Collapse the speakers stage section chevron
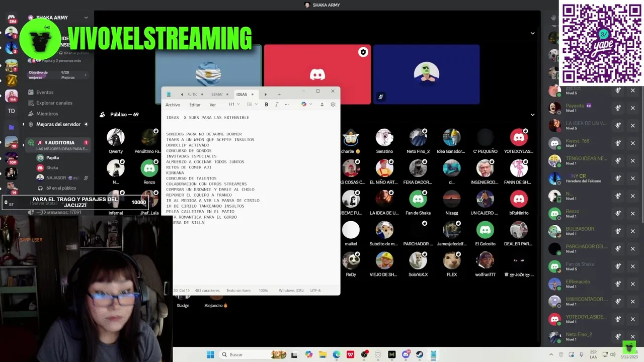 (x=532, y=33)
